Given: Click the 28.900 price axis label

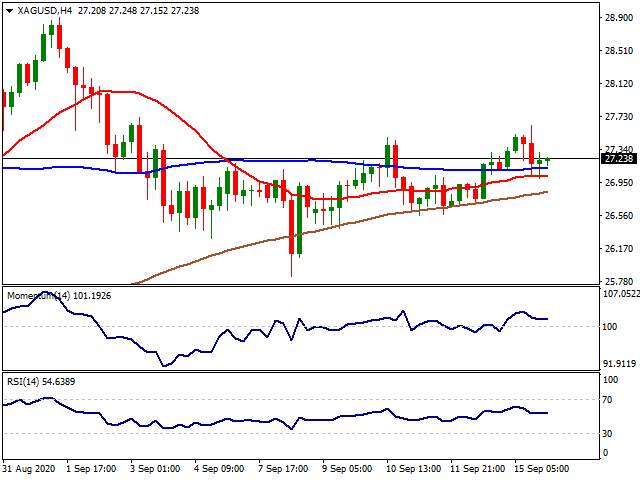Looking at the screenshot, I should [x=619, y=18].
